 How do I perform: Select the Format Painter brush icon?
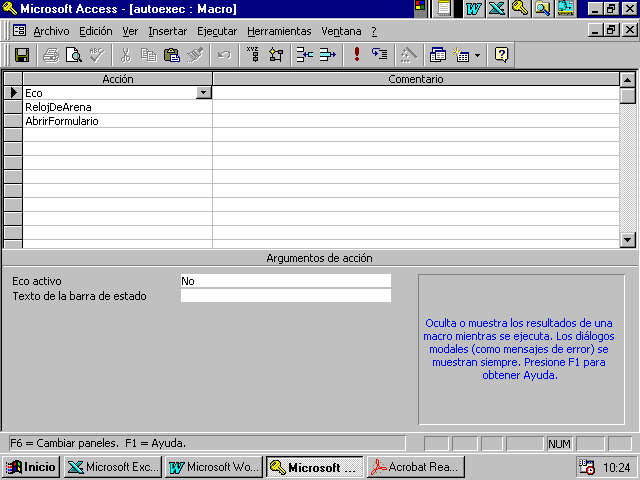(x=195, y=55)
